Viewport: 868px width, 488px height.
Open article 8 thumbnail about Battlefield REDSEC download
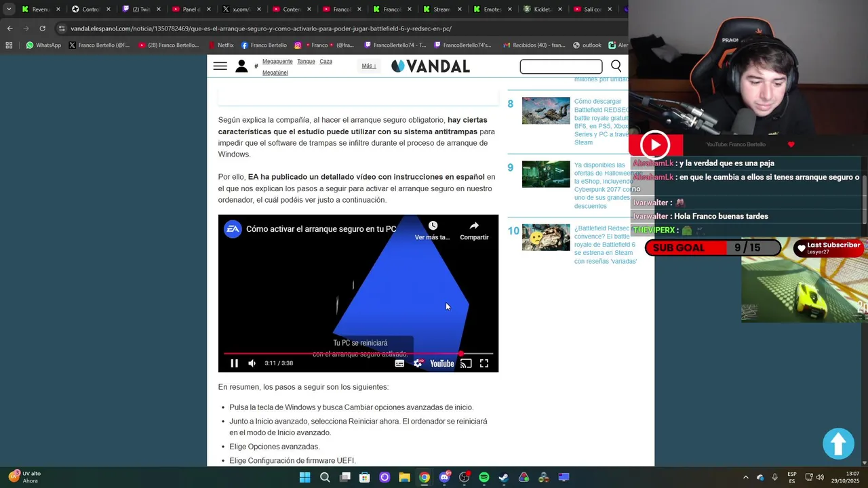(x=546, y=110)
